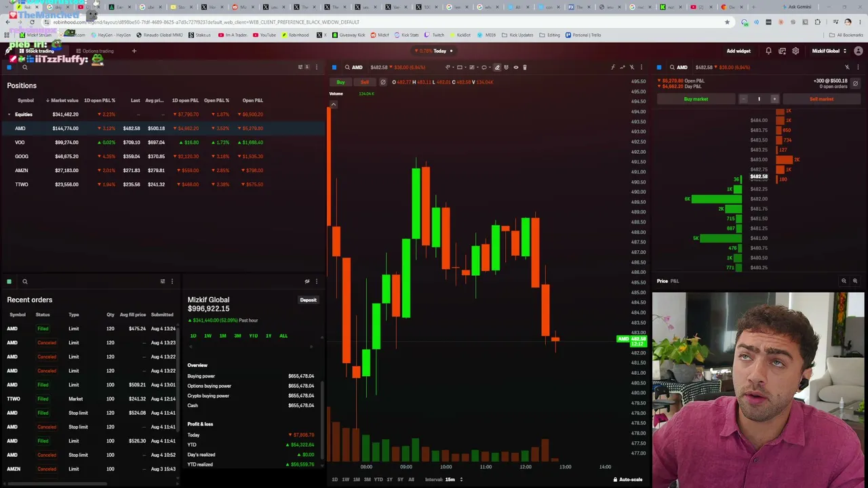Open the Recent orders filter icon

tap(162, 281)
